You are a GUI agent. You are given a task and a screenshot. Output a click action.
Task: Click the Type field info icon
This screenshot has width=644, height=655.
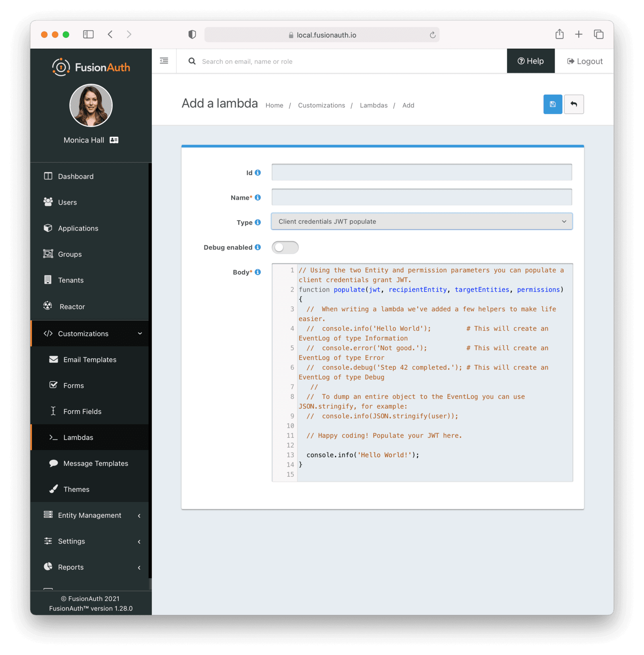258,222
